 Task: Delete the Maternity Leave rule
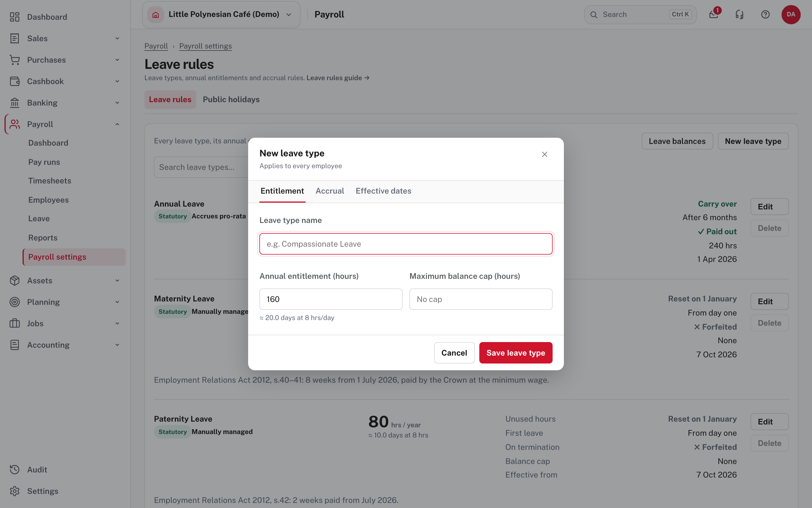click(x=769, y=323)
